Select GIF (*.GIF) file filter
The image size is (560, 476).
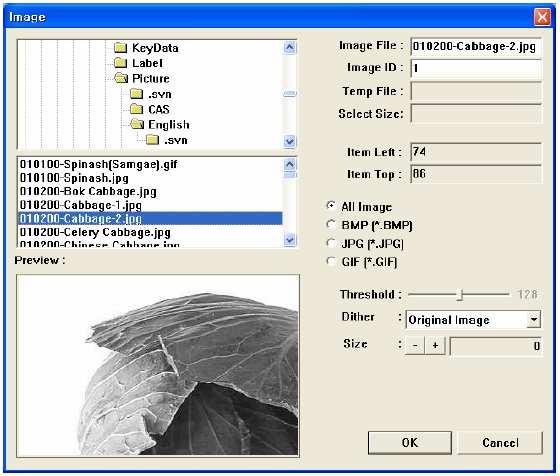click(x=331, y=262)
